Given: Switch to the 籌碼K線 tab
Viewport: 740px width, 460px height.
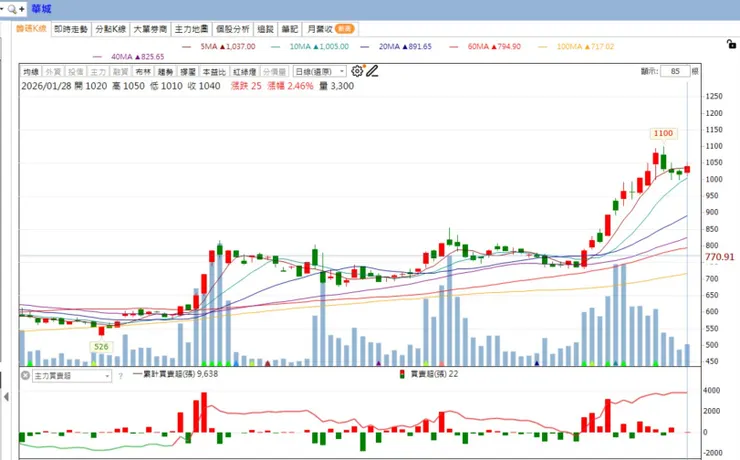Looking at the screenshot, I should 31,29.
